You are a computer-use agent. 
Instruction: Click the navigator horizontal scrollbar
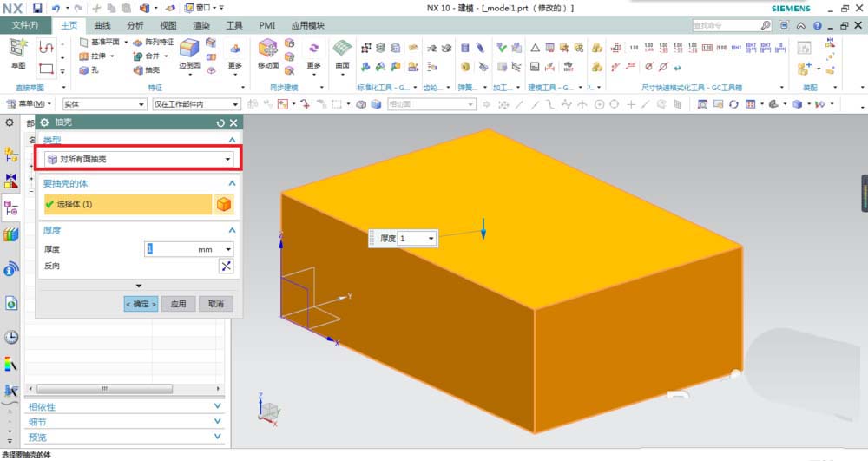click(105, 389)
